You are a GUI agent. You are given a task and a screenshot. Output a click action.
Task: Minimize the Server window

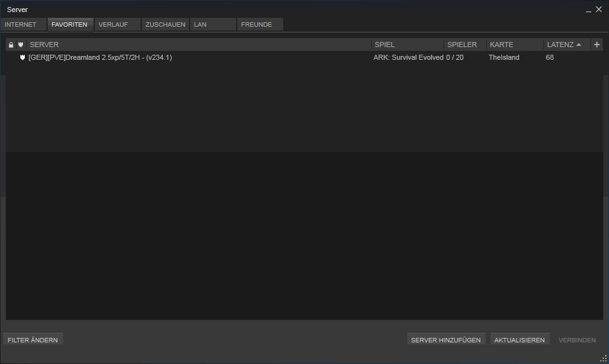[x=589, y=10]
